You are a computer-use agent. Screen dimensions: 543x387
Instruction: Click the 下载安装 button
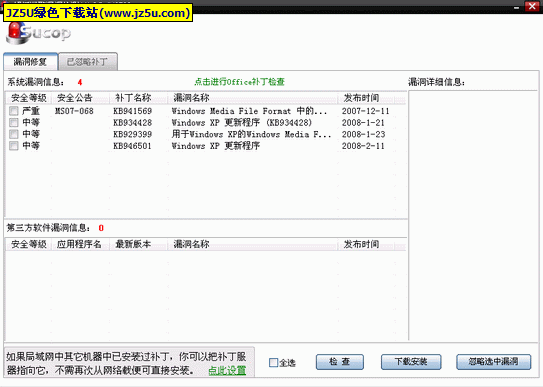pyautogui.click(x=411, y=362)
